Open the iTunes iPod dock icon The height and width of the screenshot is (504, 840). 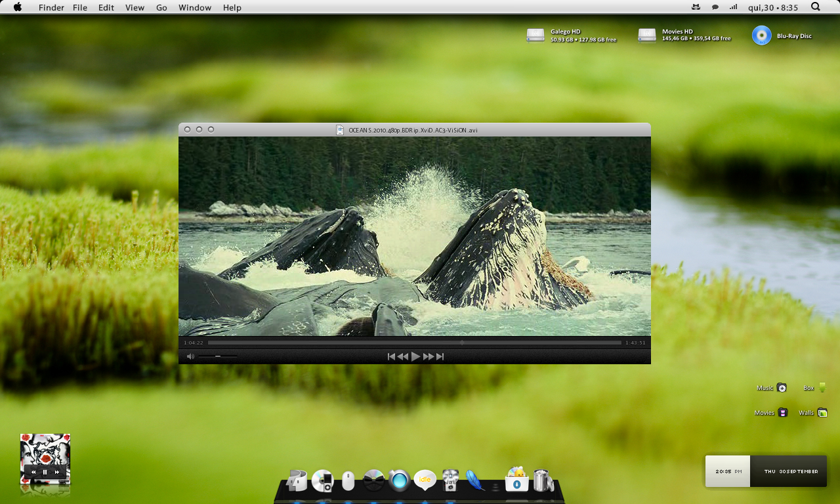coord(322,481)
